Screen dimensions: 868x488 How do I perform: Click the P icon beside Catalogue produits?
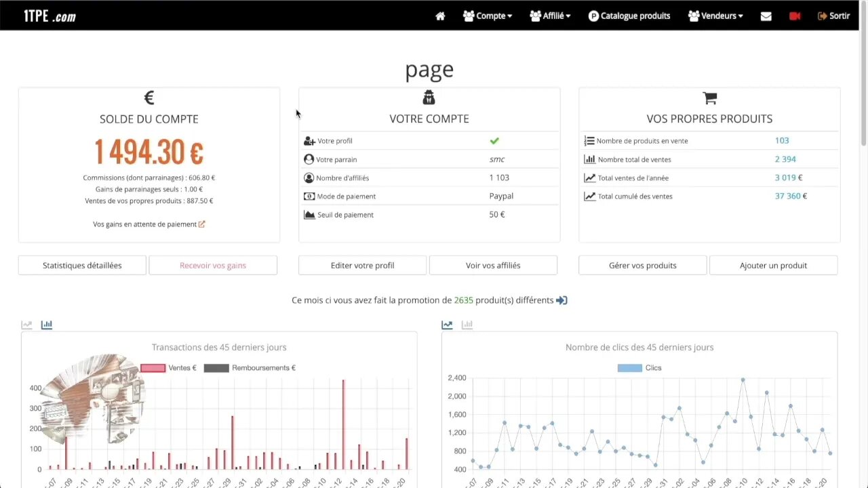pyautogui.click(x=593, y=16)
